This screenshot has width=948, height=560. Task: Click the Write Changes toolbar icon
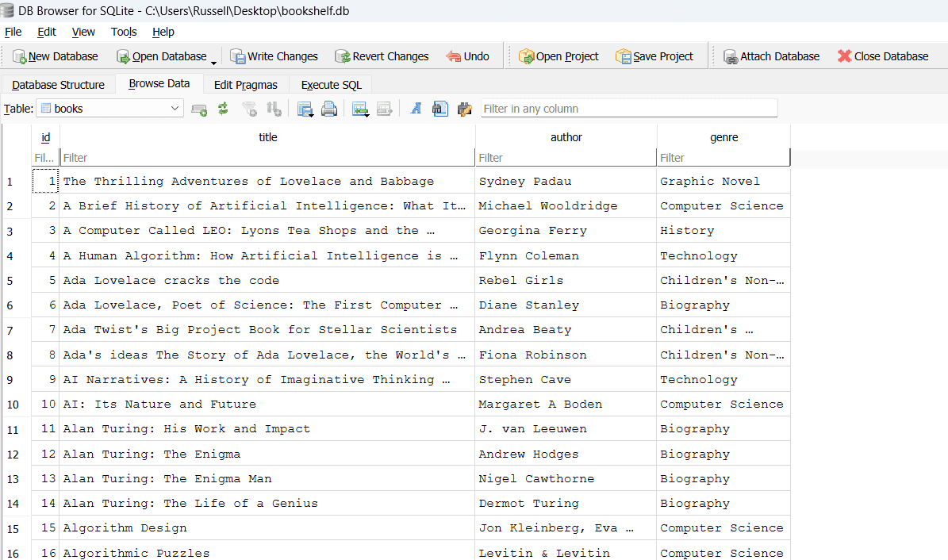tap(238, 56)
